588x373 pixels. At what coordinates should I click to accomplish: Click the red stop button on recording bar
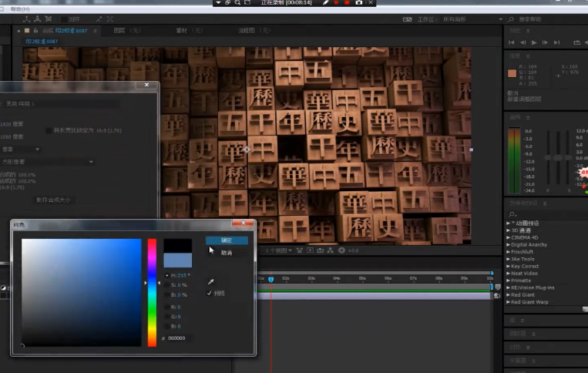pyautogui.click(x=347, y=3)
